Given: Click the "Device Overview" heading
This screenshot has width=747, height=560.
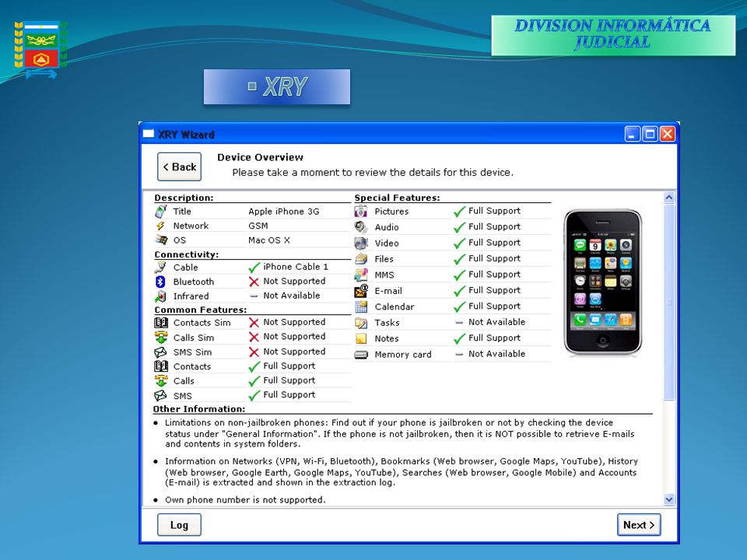Looking at the screenshot, I should point(260,157).
